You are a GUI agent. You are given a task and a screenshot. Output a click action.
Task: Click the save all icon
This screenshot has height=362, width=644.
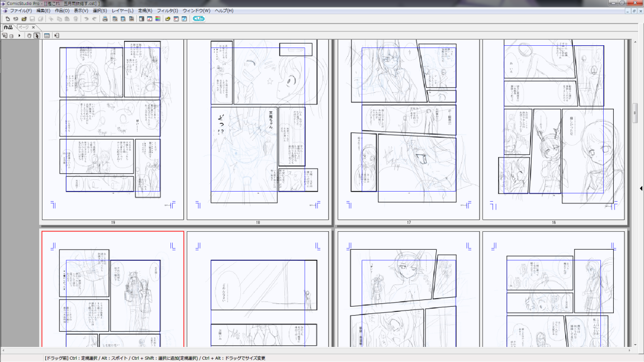click(40, 19)
